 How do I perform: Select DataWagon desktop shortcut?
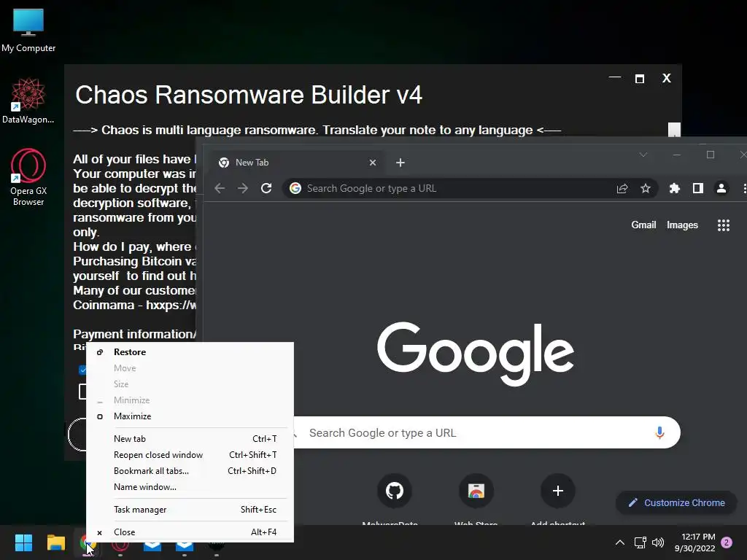(28, 101)
